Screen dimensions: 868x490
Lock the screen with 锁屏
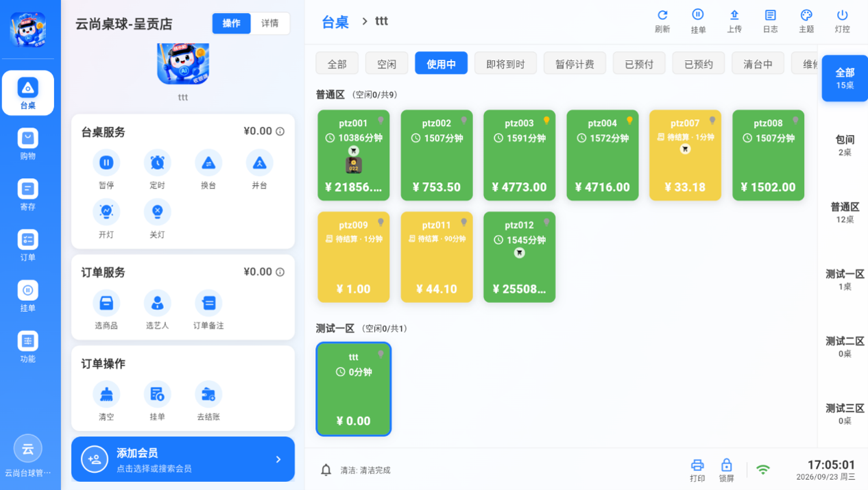click(727, 470)
